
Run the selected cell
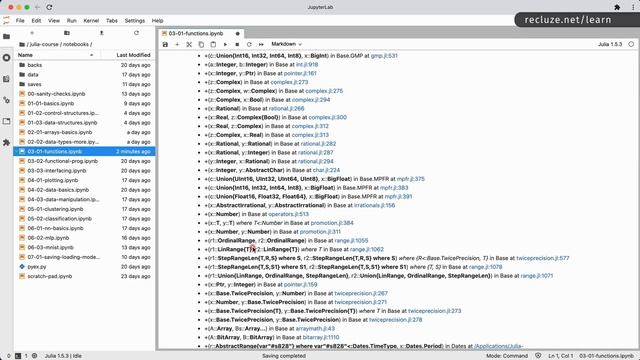(225, 44)
